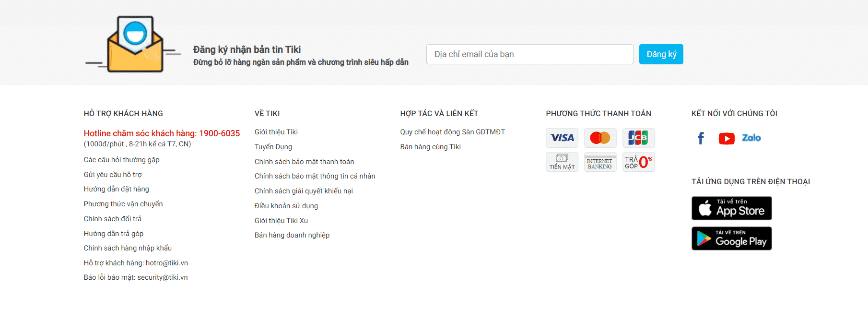This screenshot has height=309, width=868.
Task: Open Tiki's Zalo page icon
Action: (x=751, y=138)
